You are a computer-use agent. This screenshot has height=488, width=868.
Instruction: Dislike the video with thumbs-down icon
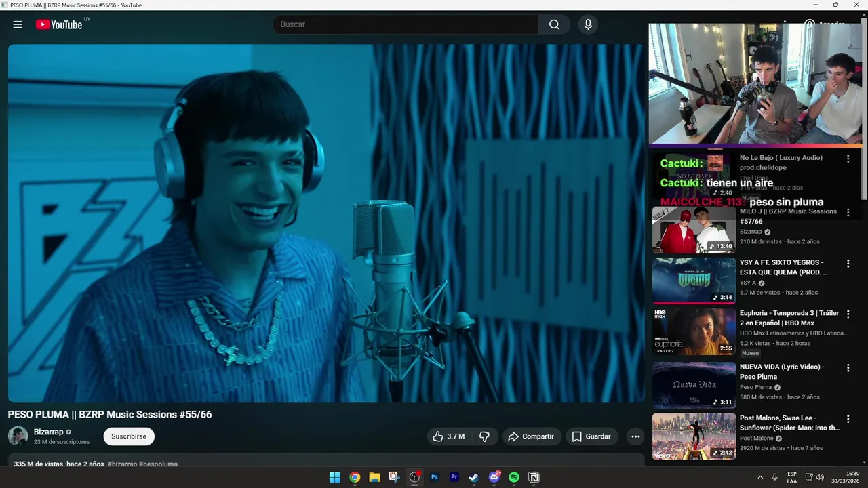484,436
